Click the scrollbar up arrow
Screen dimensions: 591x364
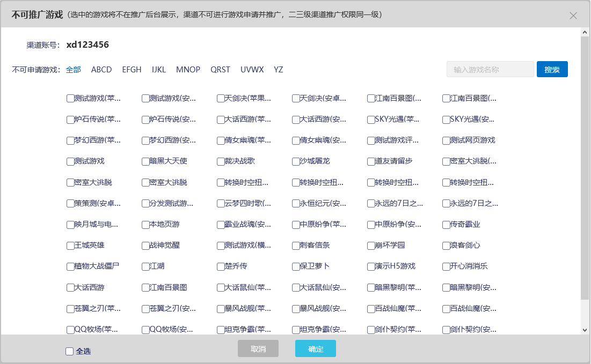coord(585,32)
